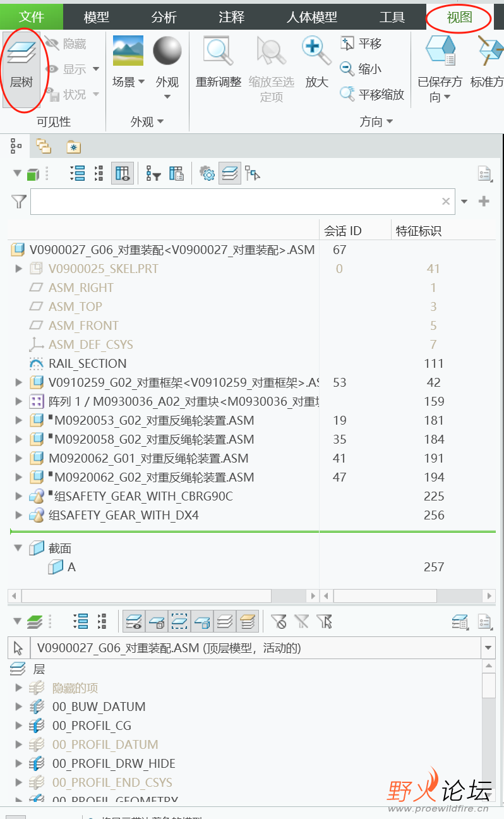Expand the V0910259_G02 对重框架 assembly
Image resolution: width=504 pixels, height=819 pixels.
pyautogui.click(x=18, y=382)
